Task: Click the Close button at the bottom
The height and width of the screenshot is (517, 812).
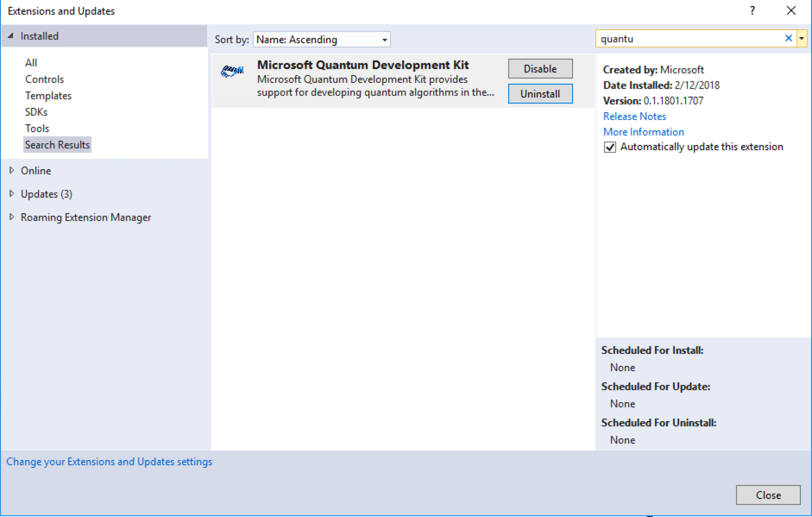Action: point(768,495)
